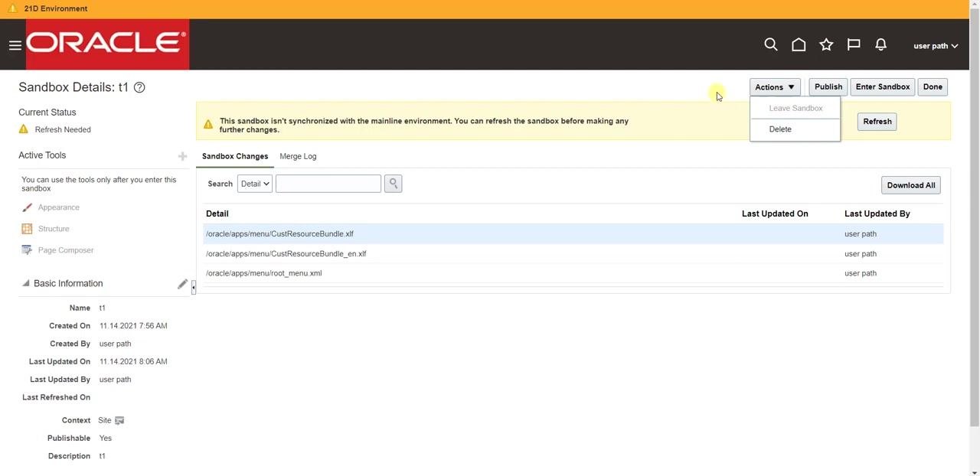
Task: Open help icon beside Sandbox Details title
Action: pos(139,87)
